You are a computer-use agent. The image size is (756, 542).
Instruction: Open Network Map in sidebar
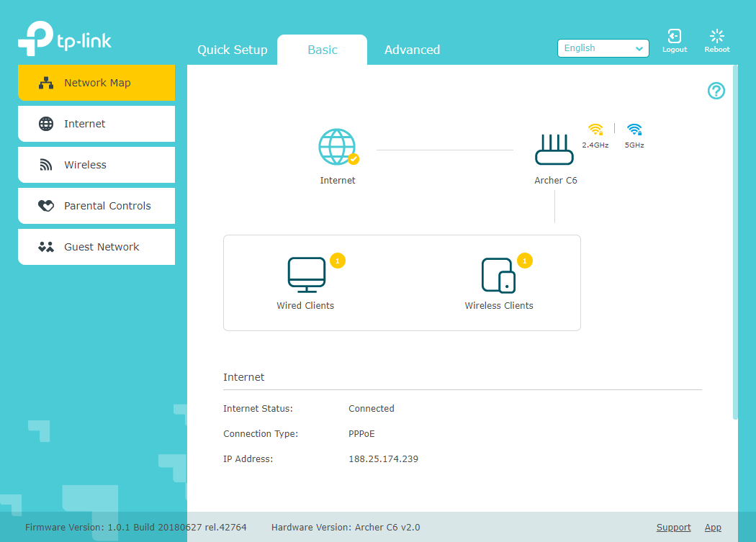pos(96,83)
